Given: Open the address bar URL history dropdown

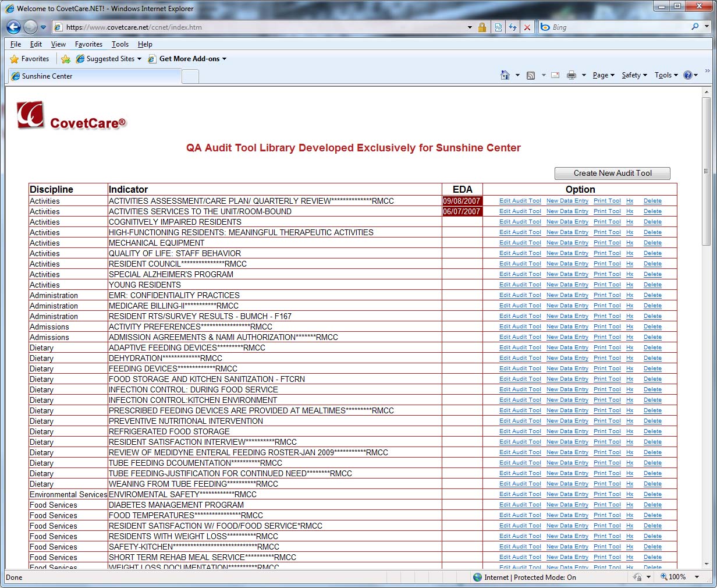Looking at the screenshot, I should (470, 27).
